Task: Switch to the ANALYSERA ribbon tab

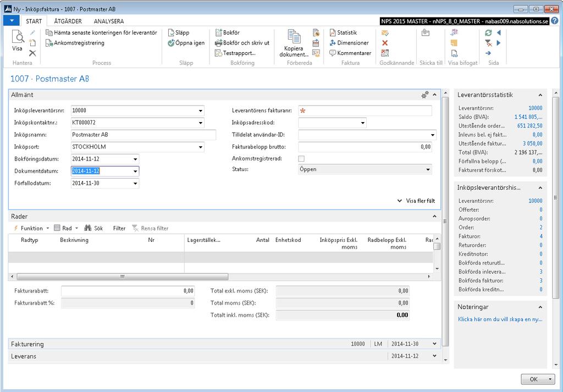Action: (109, 21)
